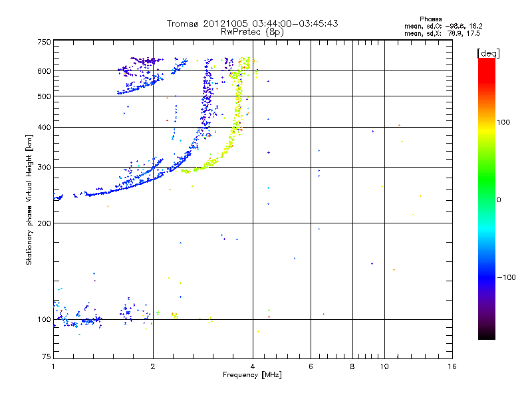Viewport: 532px width, 399px height.
Task: Click the x-axis label '6'
Action: click(x=311, y=366)
